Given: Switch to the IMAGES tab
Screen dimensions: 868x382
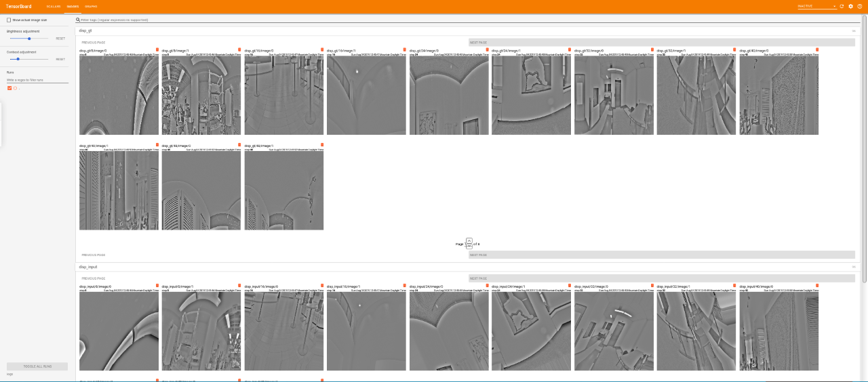Looking at the screenshot, I should [x=73, y=6].
